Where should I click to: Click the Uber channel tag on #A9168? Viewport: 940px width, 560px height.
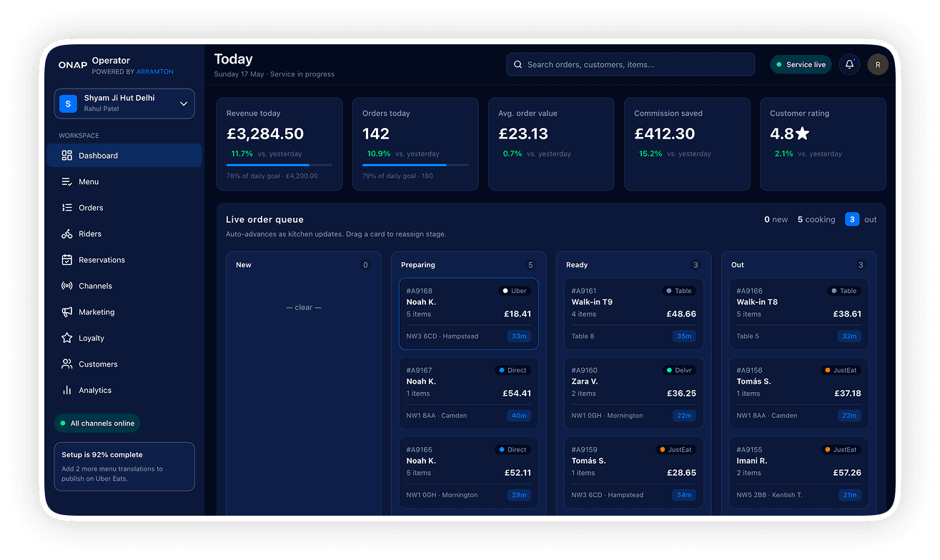515,291
